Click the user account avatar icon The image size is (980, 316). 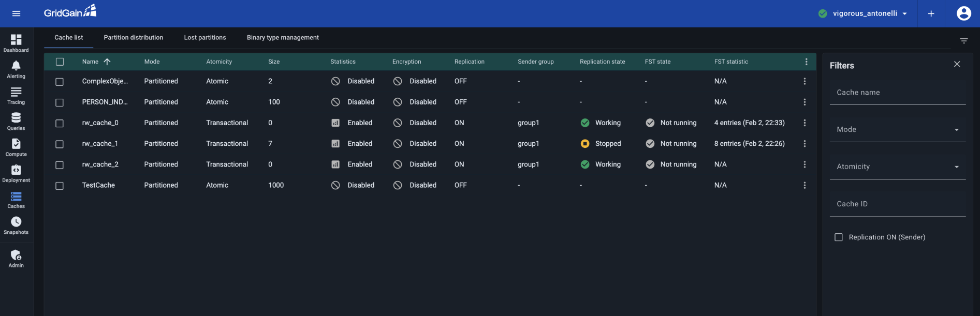963,13
